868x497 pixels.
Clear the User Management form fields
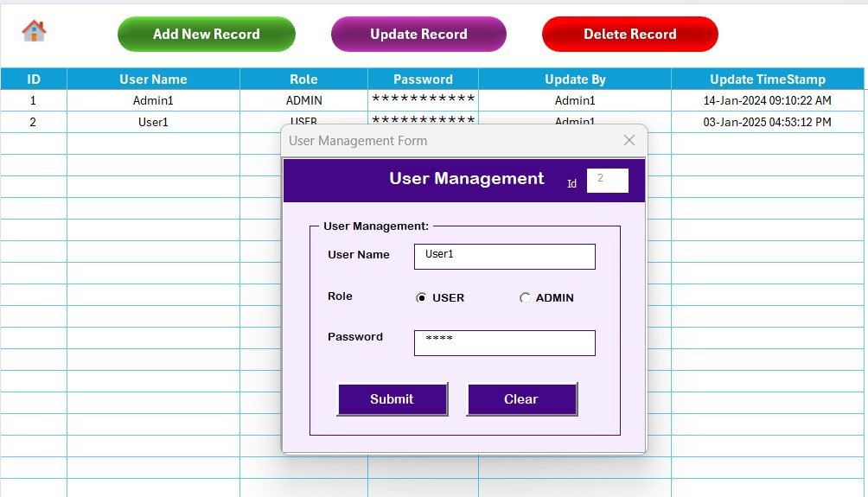[521, 399]
